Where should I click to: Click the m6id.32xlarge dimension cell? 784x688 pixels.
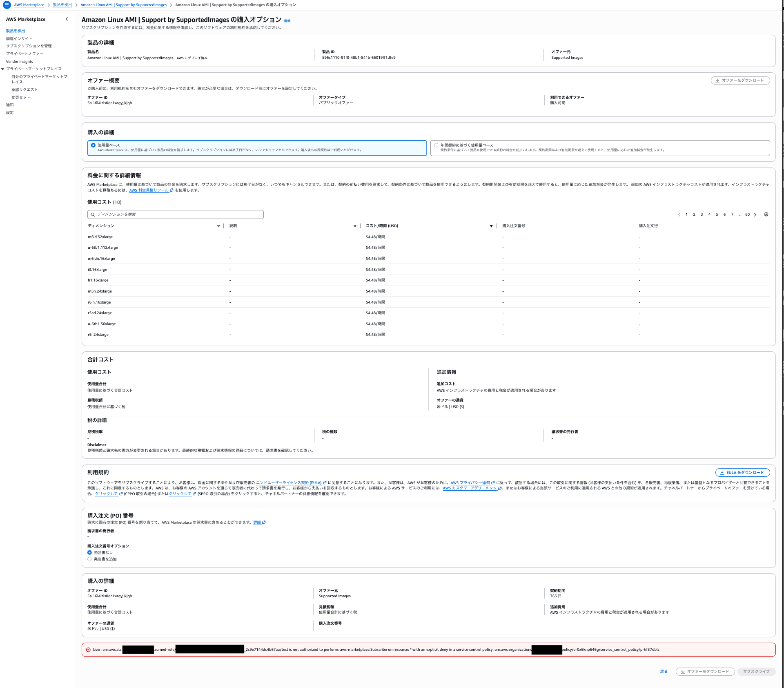click(x=100, y=237)
